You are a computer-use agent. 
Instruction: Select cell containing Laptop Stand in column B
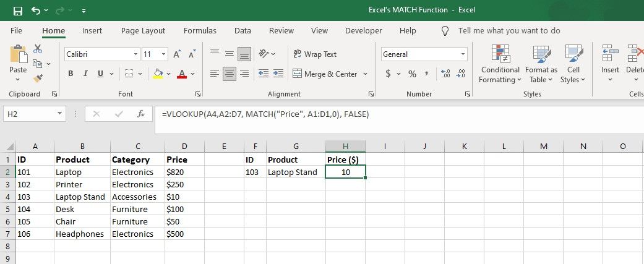pyautogui.click(x=82, y=197)
